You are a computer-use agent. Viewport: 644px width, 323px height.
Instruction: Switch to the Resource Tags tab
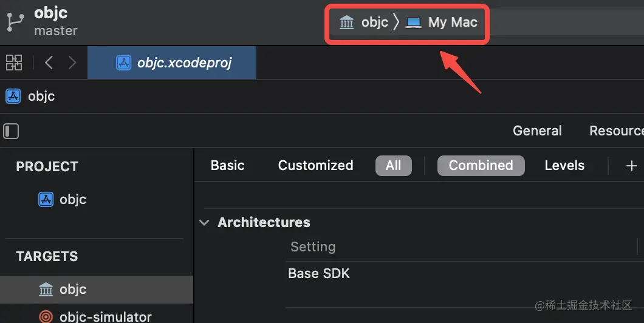point(615,131)
